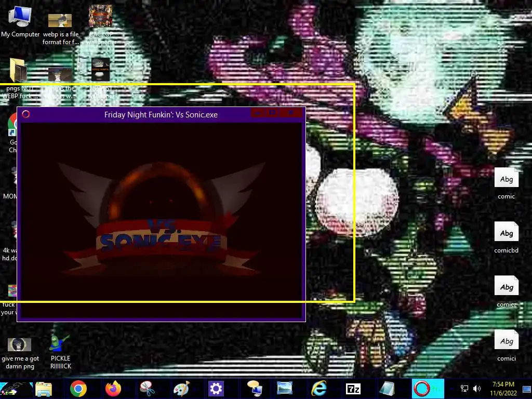Open File Explorer from the taskbar

[x=44, y=389]
